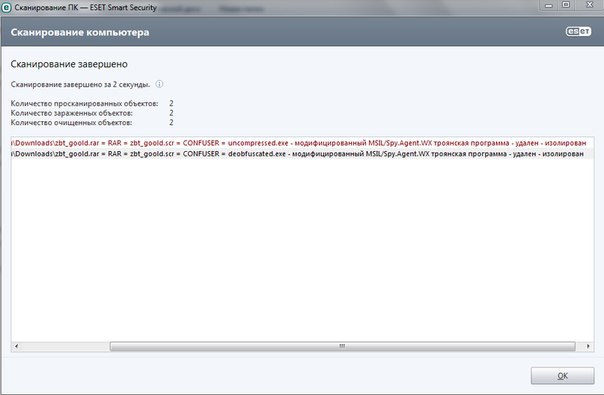Click the log's right scroll arrow

(x=588, y=346)
